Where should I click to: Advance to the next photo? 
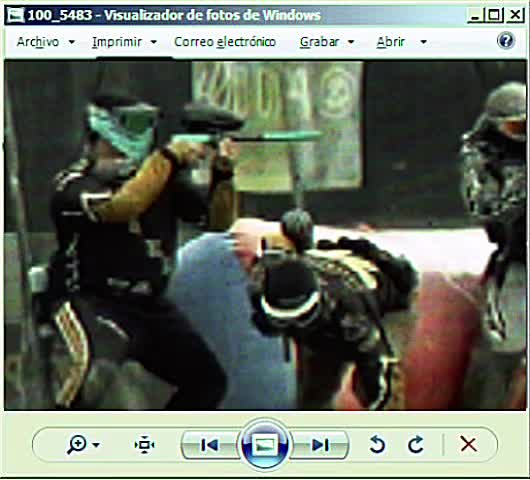point(320,445)
